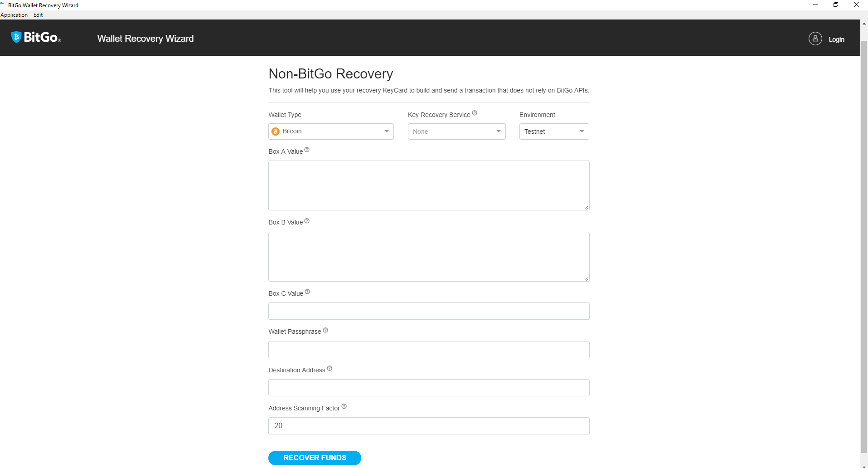Click the Box B textarea resize handle
Viewport: 868px width, 468px height.
coord(587,278)
